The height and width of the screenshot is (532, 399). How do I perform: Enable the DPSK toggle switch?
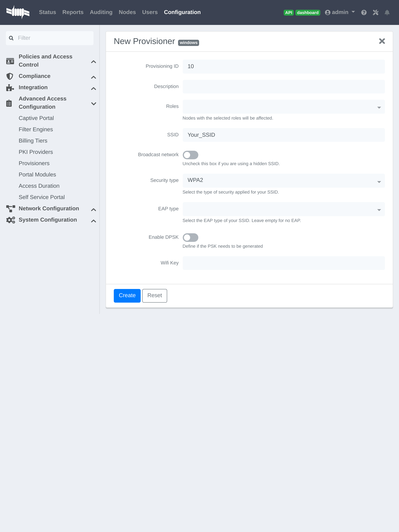tap(190, 237)
